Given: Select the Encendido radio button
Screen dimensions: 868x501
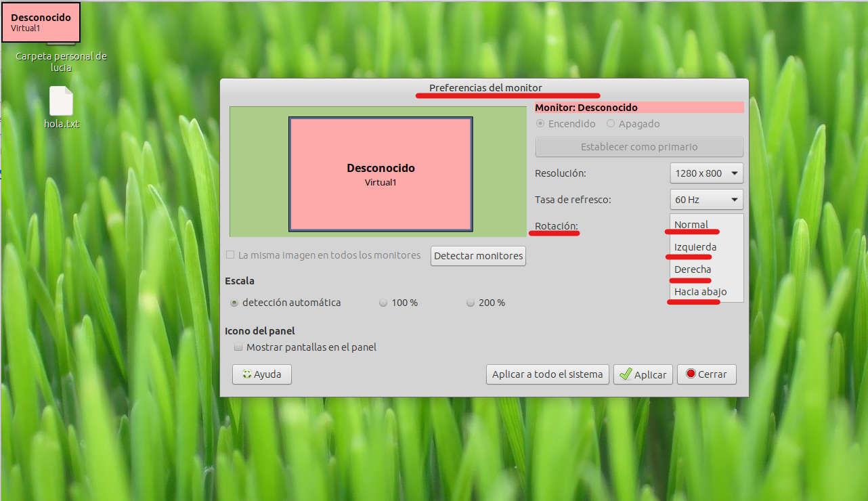Looking at the screenshot, I should pyautogui.click(x=540, y=124).
